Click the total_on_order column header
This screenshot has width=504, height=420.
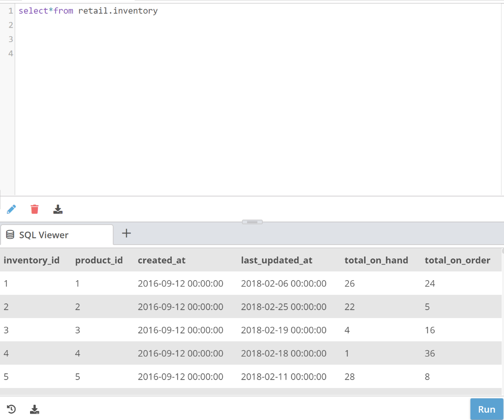pyautogui.click(x=457, y=260)
